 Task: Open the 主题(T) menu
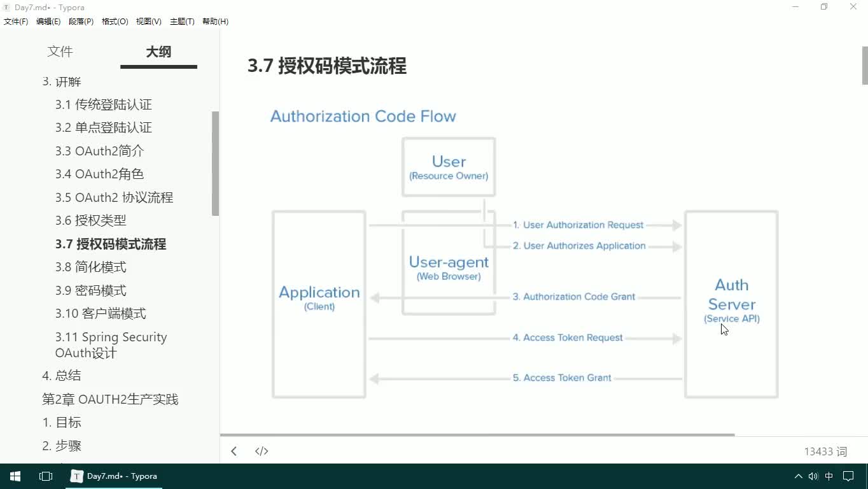[x=182, y=22]
